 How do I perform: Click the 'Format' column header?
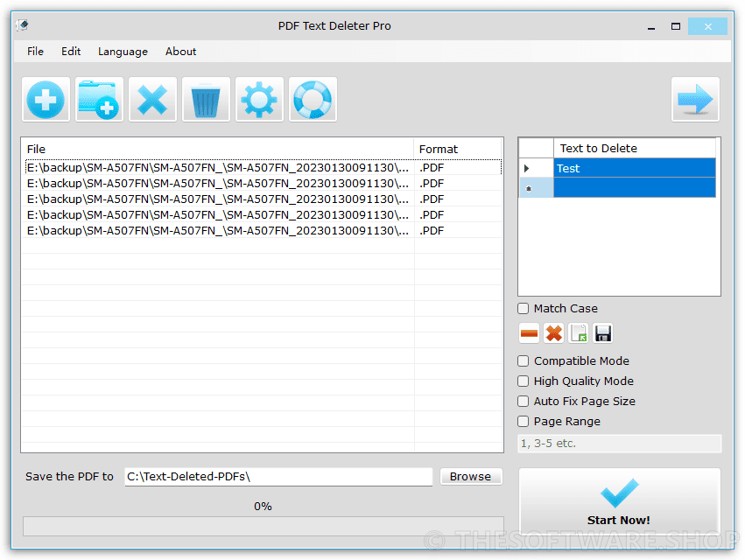pyautogui.click(x=458, y=149)
